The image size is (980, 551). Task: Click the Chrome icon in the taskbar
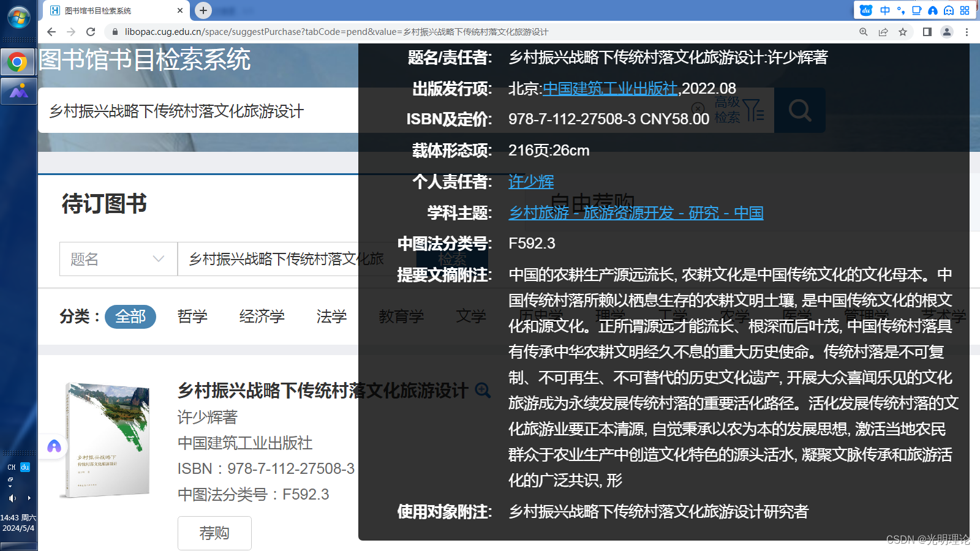(18, 62)
